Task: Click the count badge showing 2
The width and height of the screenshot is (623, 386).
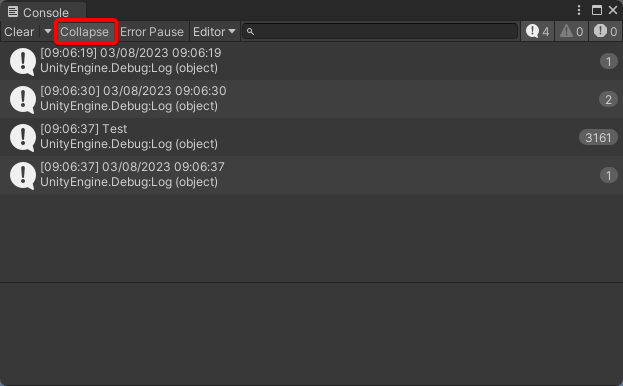Action: click(x=608, y=99)
